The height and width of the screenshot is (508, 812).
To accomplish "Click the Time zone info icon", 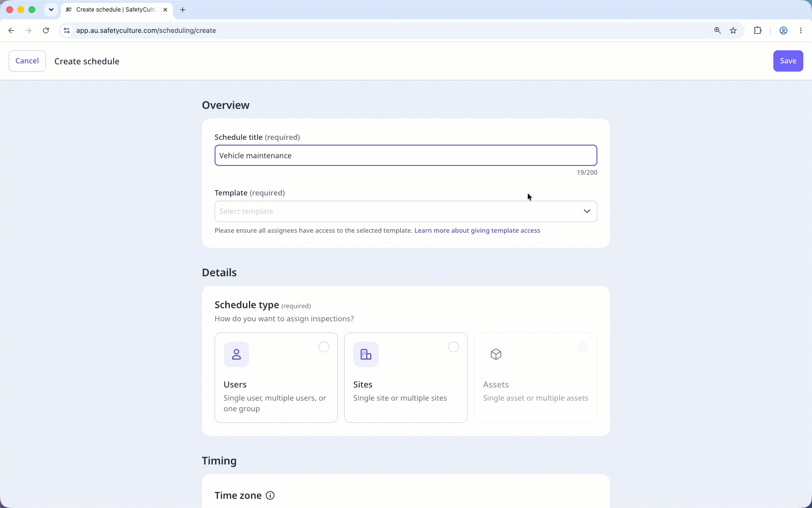I will tap(270, 495).
